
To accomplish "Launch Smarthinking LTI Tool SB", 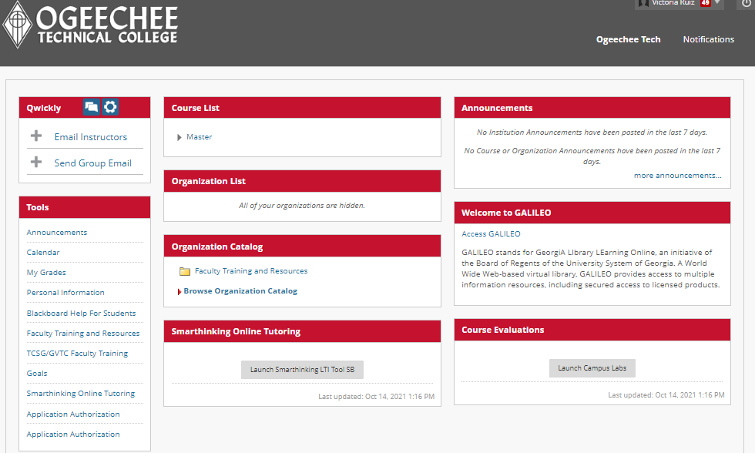I will point(302,370).
